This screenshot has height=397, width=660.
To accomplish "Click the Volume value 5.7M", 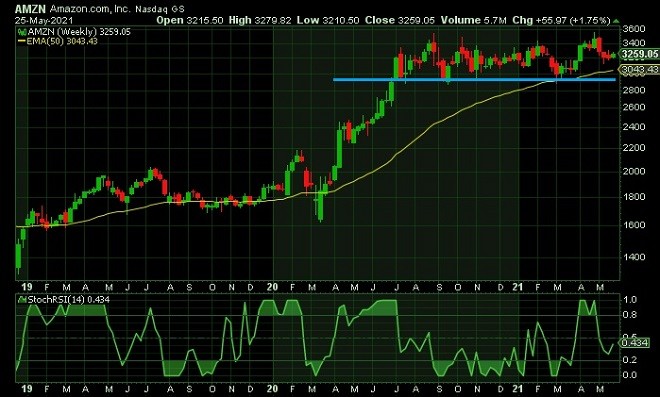I will [x=495, y=20].
